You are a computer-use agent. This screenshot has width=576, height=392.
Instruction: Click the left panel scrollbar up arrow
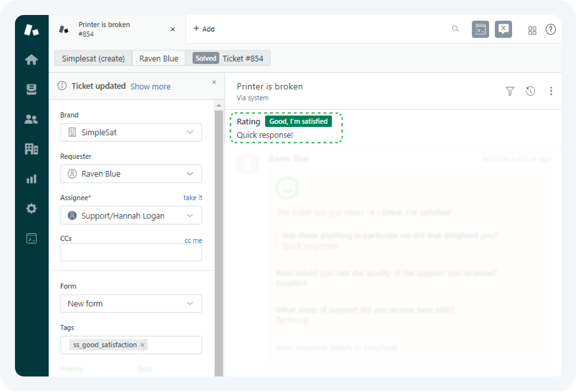click(219, 105)
